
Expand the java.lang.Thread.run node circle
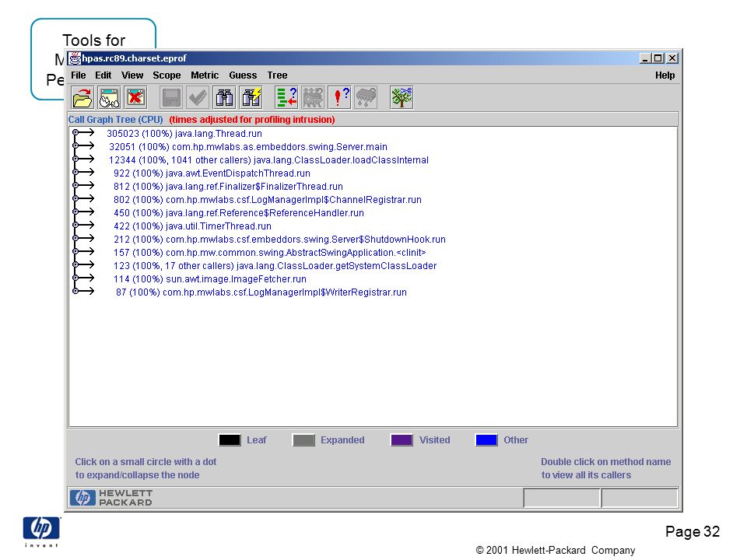tap(75, 132)
